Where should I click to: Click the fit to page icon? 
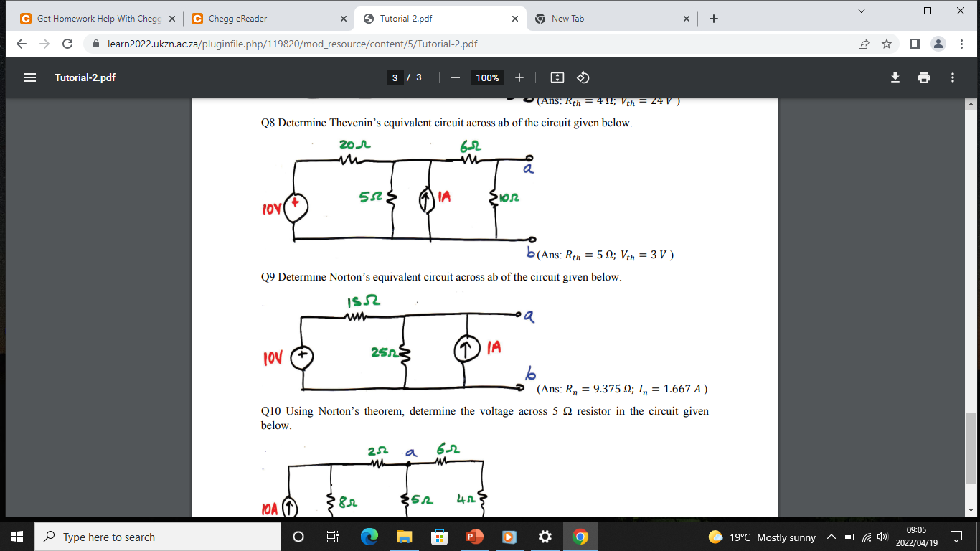tap(557, 77)
